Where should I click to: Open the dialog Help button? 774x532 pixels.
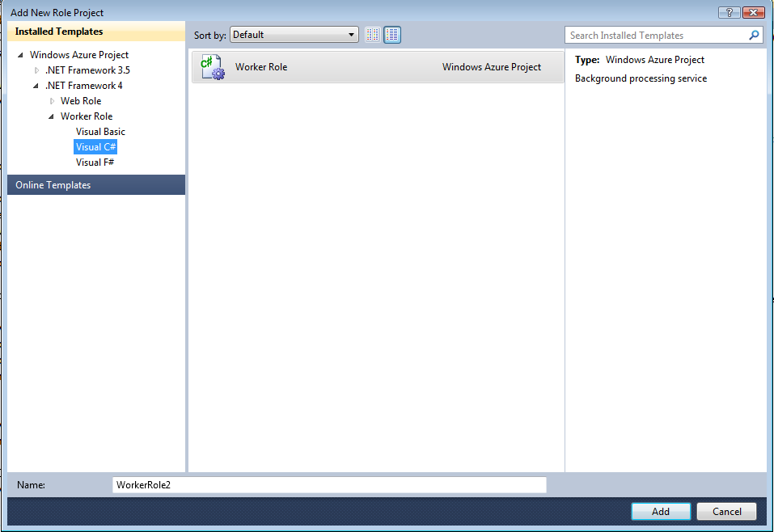729,12
